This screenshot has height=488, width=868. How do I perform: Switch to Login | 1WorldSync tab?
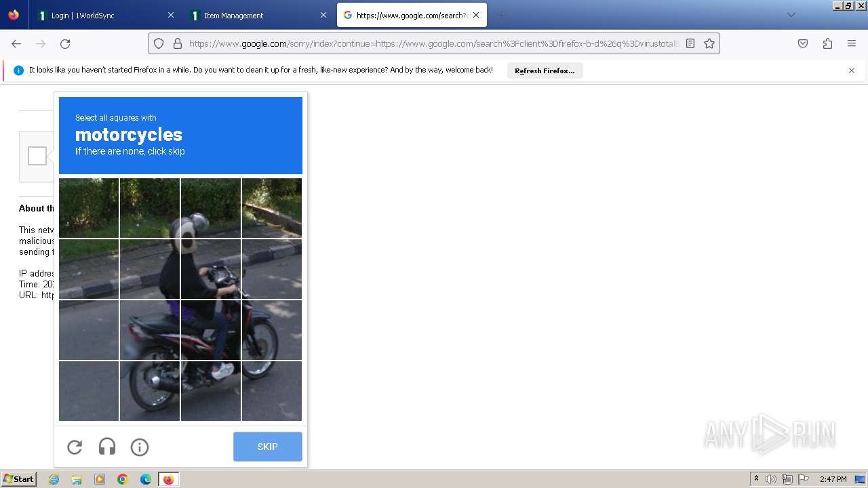[x=106, y=15]
